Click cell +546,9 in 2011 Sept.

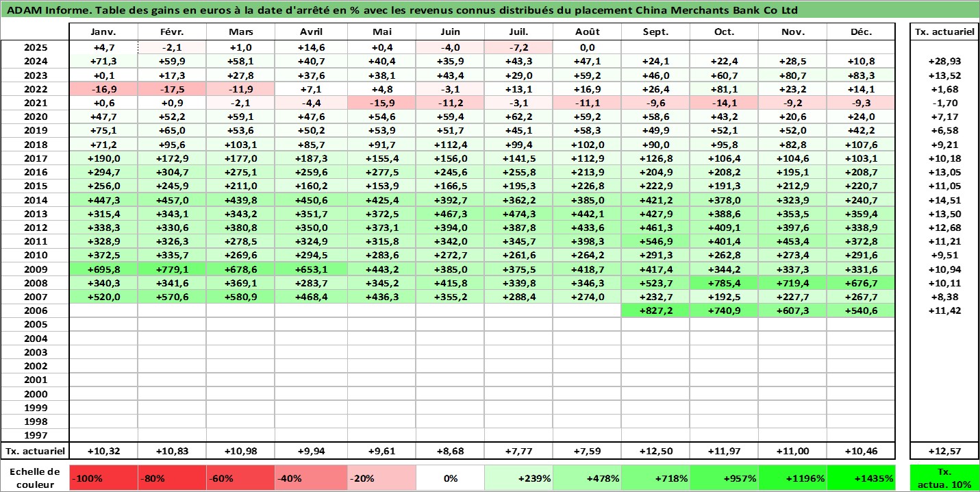pyautogui.click(x=656, y=241)
